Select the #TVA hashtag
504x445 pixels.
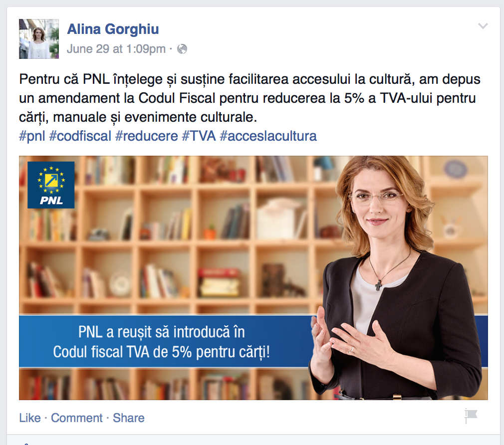tap(199, 136)
